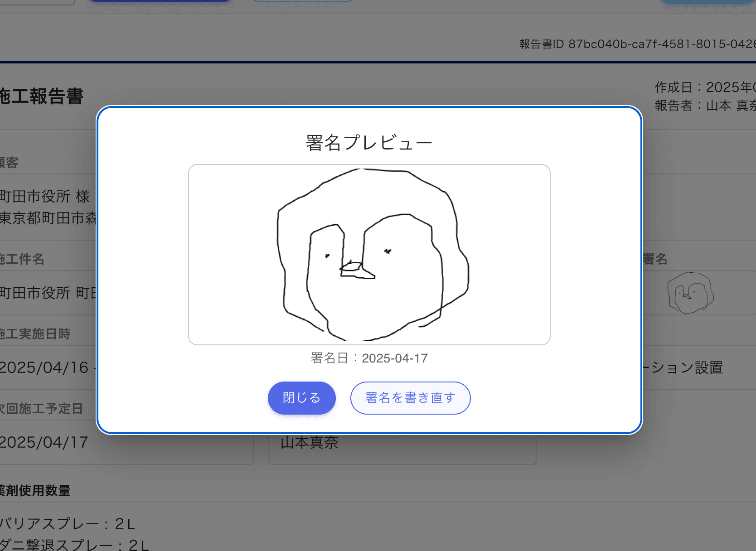This screenshot has width=756, height=551.
Task: Click the signature date text 署名日：2025-04-17
Action: tap(369, 358)
